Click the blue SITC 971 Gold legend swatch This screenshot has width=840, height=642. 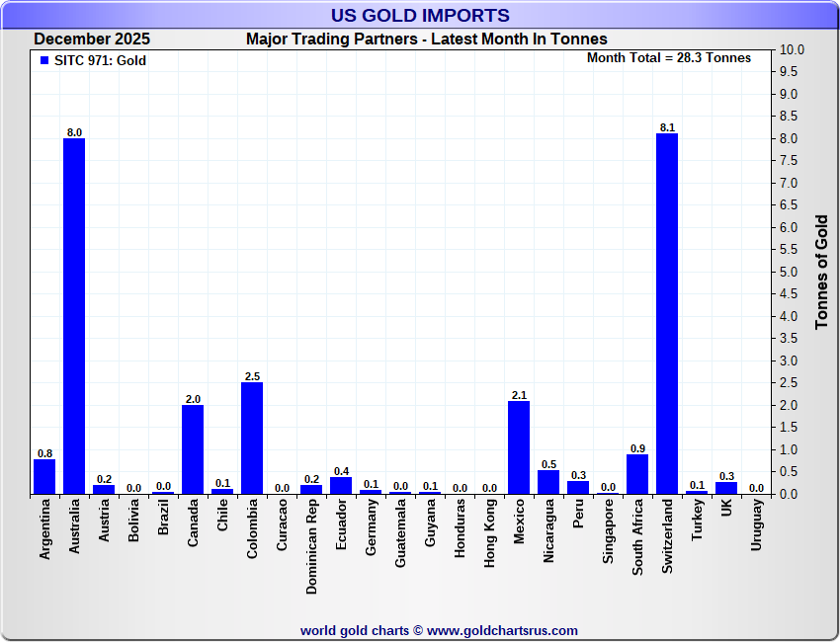coord(43,60)
